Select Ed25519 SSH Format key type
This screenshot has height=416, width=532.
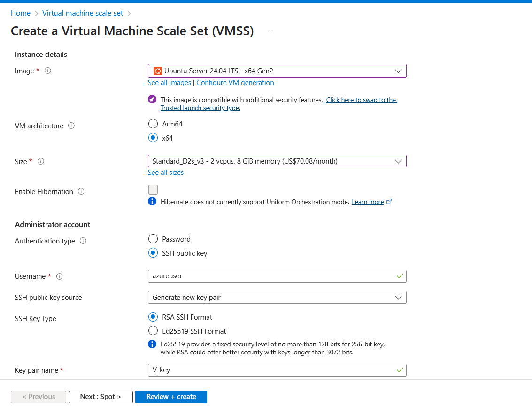pos(153,331)
